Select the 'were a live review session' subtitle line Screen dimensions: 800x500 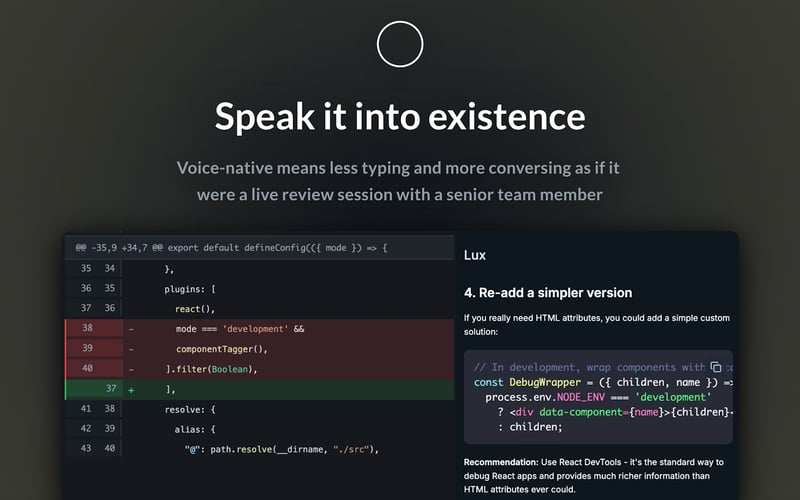399,194
